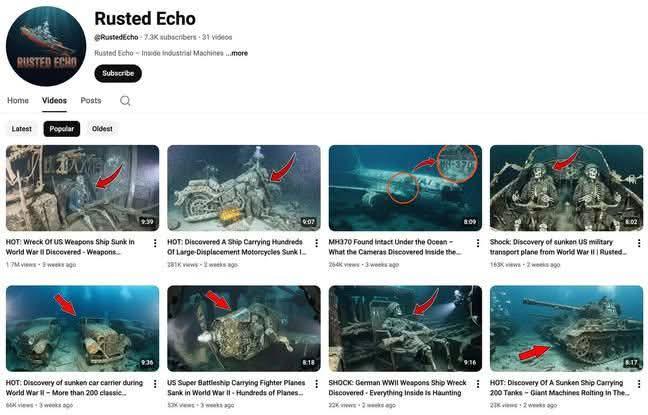Viewport: 648px width, 415px height.
Task: Click the channel search magnifier icon
Action: click(x=125, y=100)
